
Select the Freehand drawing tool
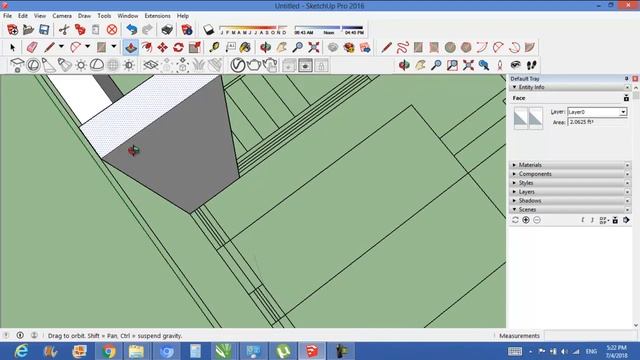[x=402, y=47]
